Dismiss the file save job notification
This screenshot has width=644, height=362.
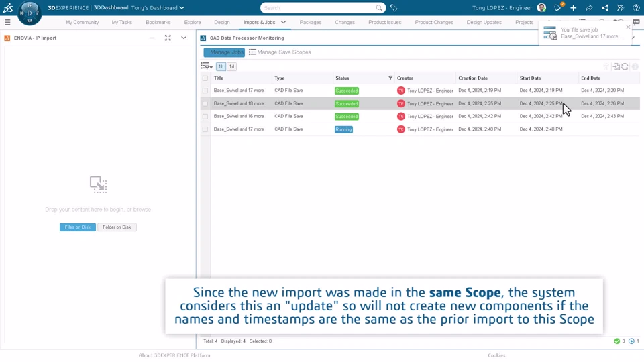(x=628, y=27)
